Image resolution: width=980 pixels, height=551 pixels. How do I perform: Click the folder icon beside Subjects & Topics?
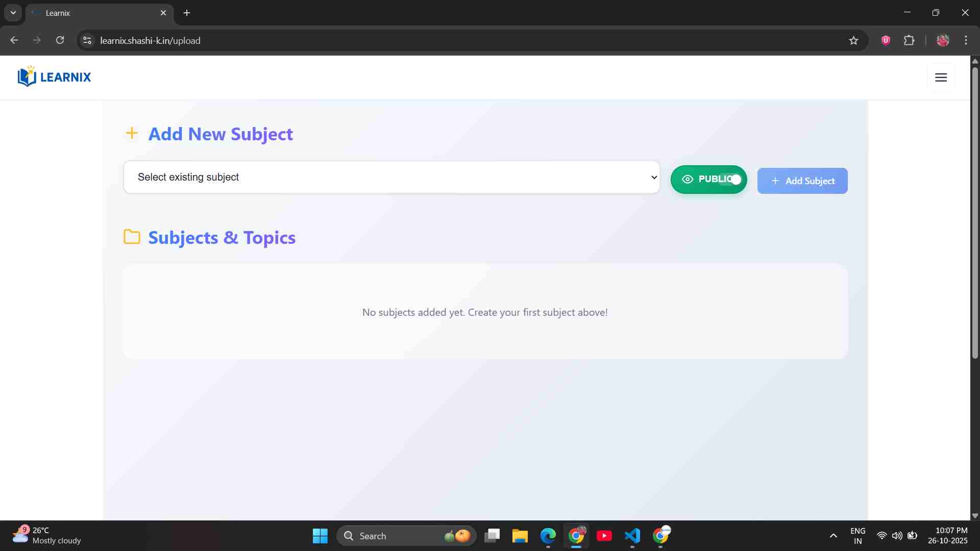pyautogui.click(x=131, y=237)
